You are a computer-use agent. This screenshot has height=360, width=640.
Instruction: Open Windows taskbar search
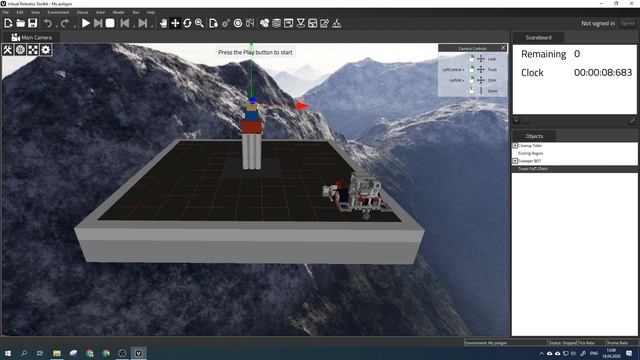[x=24, y=353]
